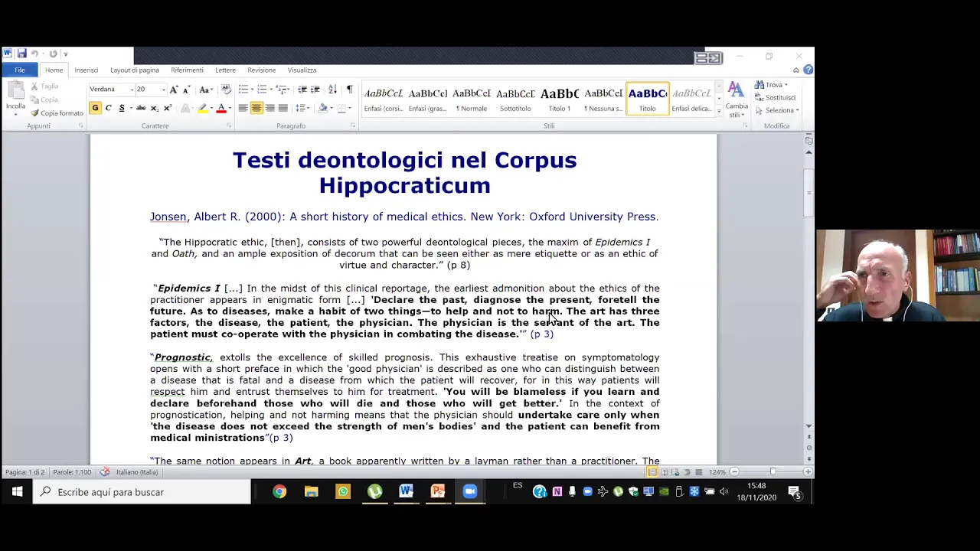Expand the styles gallery more arrow
Image resolution: width=980 pixels, height=551 pixels.
pyautogui.click(x=719, y=111)
